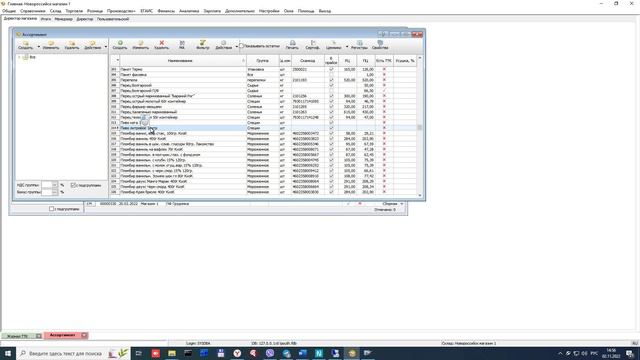This screenshot has height=360, width=640.
Task: Open the notification center in the system tray
Action: [630, 353]
